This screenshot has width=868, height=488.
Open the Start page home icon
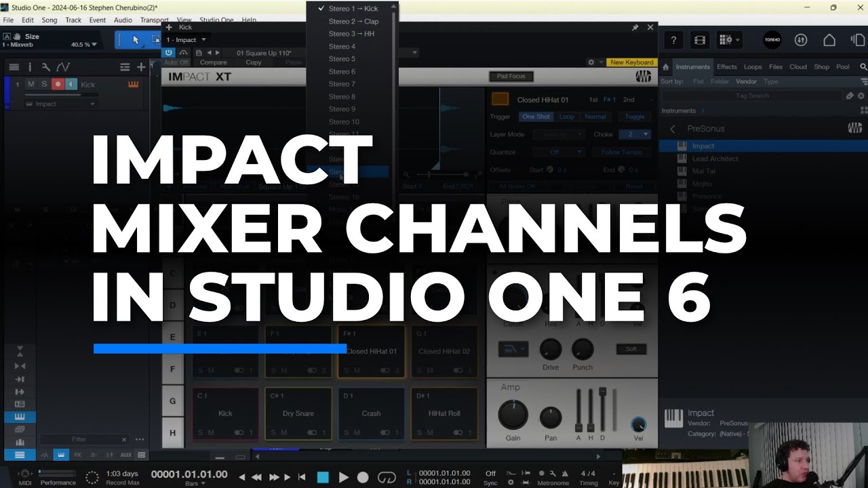coord(829,40)
